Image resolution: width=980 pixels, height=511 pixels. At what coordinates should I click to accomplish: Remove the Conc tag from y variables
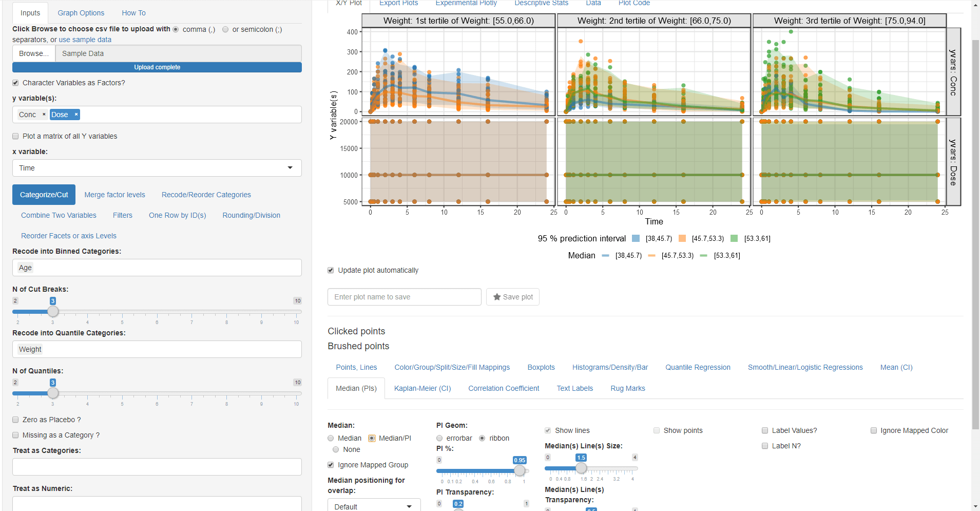pyautogui.click(x=44, y=115)
